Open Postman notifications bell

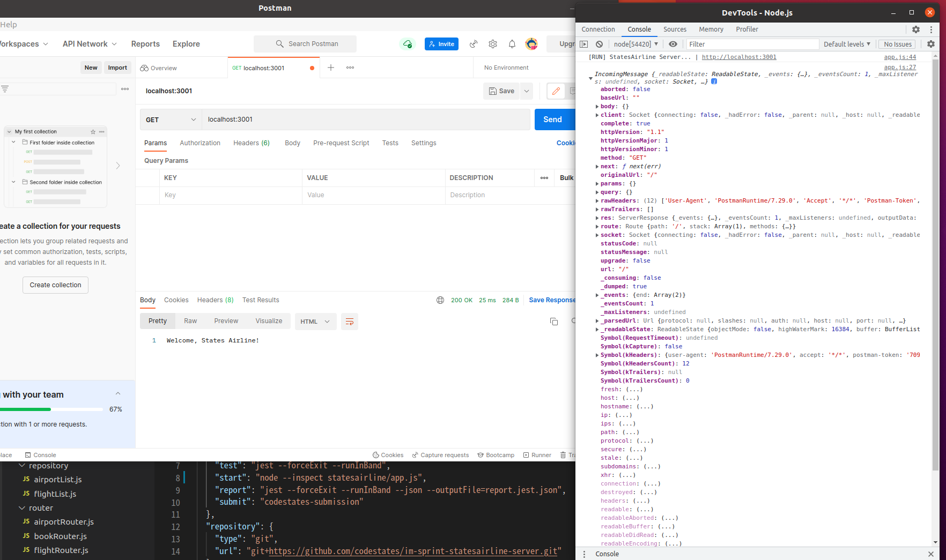[x=512, y=44]
